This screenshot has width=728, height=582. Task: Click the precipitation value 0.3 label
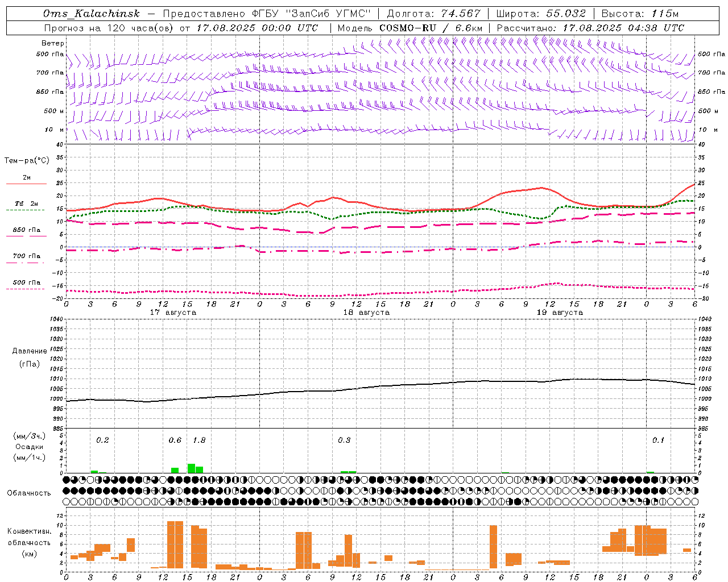pos(344,440)
